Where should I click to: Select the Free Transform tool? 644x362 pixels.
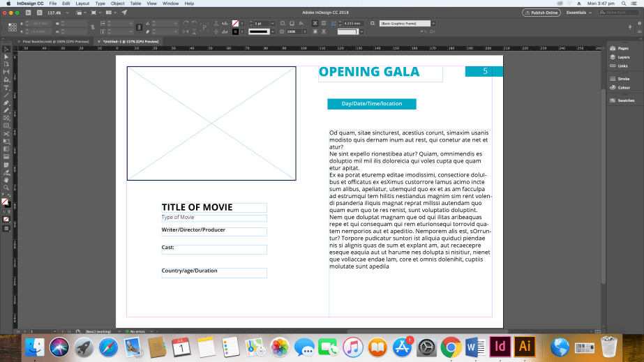(x=6, y=142)
